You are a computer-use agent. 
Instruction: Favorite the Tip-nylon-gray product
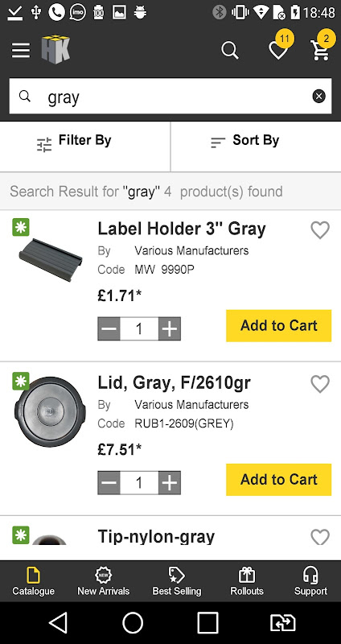point(320,537)
